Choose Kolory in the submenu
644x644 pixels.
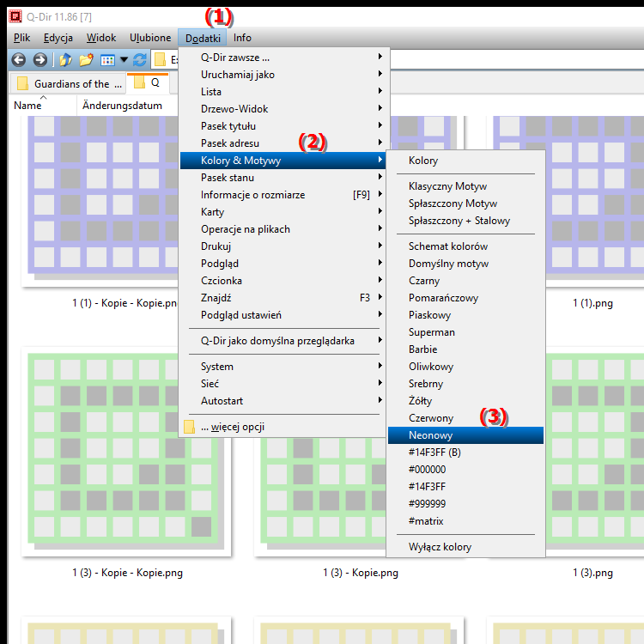465,161
